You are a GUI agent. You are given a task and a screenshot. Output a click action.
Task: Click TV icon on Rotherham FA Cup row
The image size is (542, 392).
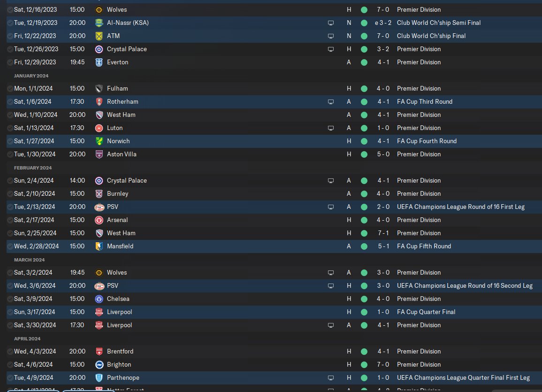(x=331, y=101)
